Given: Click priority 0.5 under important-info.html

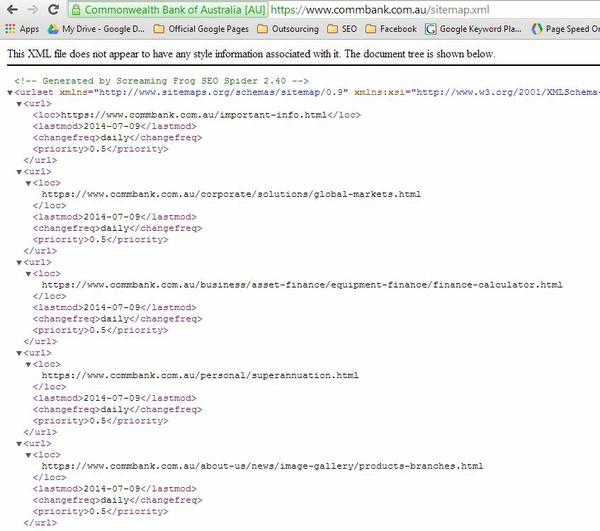Looking at the screenshot, I should [x=100, y=149].
